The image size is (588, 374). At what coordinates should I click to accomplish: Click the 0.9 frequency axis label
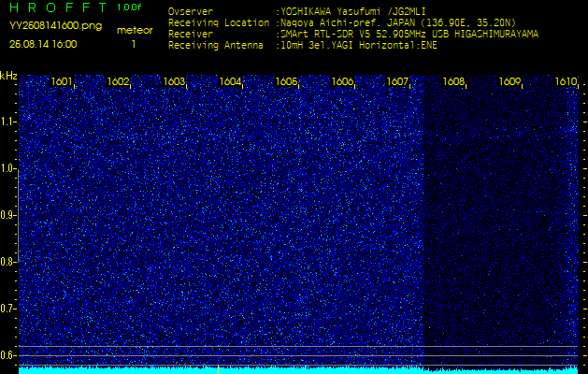[x=8, y=215]
